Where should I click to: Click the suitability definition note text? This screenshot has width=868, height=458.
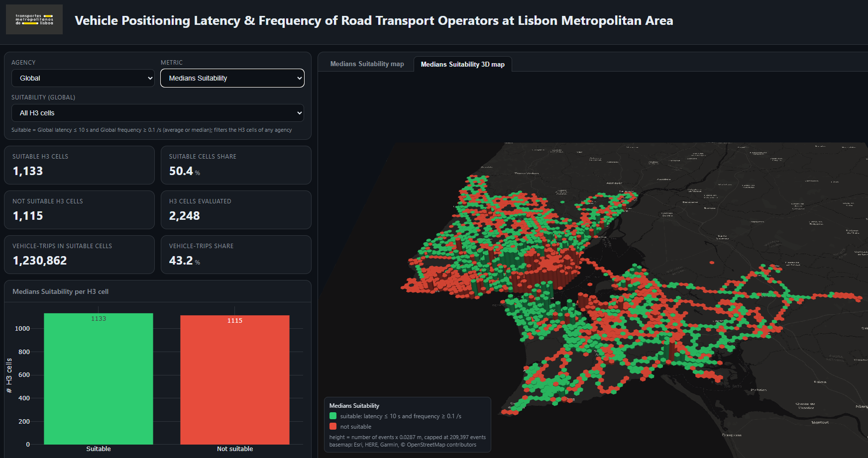pos(152,130)
